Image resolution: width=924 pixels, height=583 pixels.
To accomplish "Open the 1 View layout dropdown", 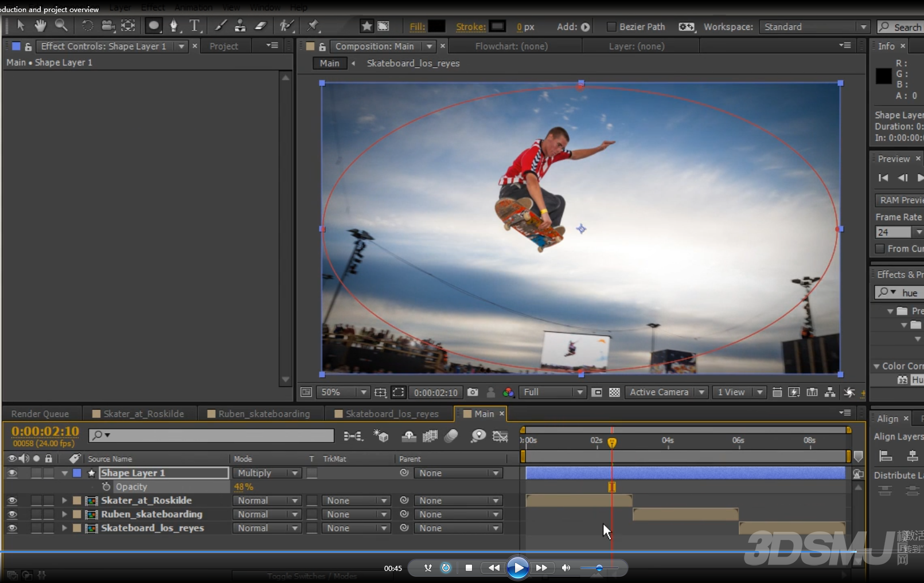I will click(x=739, y=392).
